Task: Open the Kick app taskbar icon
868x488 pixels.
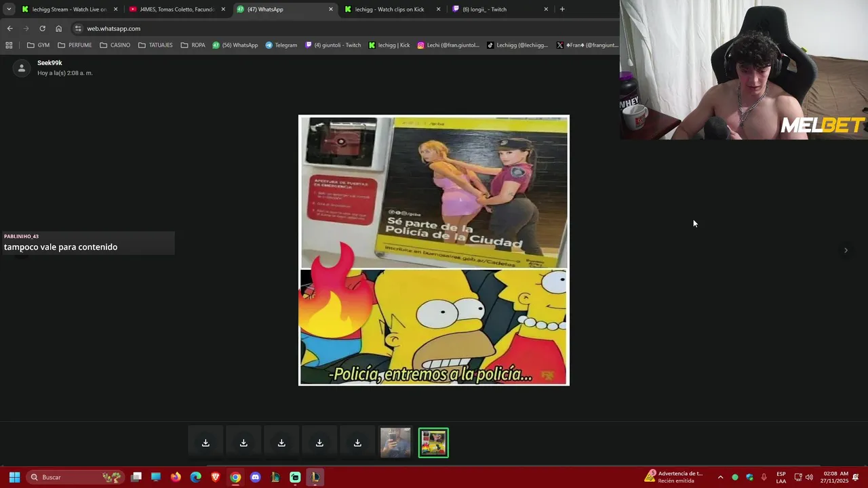Action: coord(295,477)
